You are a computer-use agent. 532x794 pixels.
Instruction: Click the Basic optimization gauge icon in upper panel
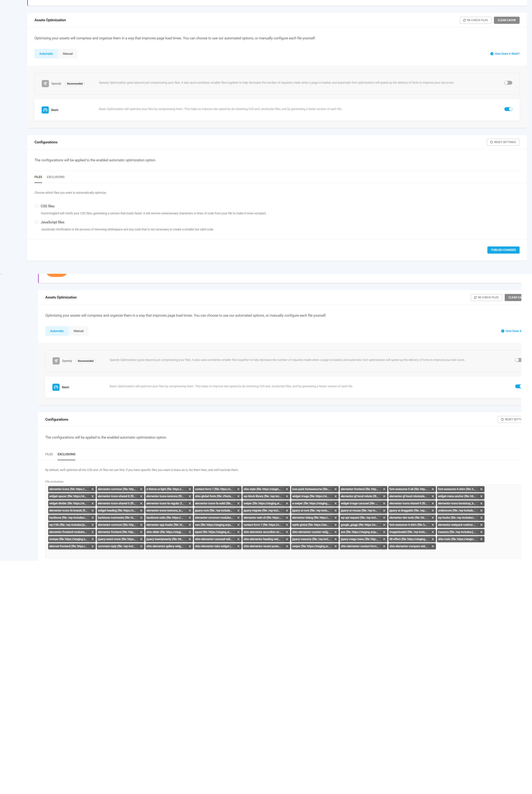[45, 110]
